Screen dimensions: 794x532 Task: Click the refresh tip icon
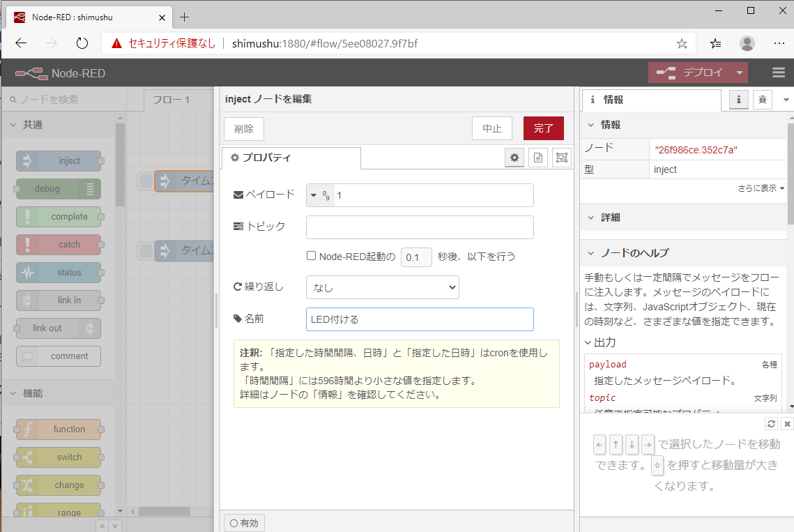[x=771, y=423]
